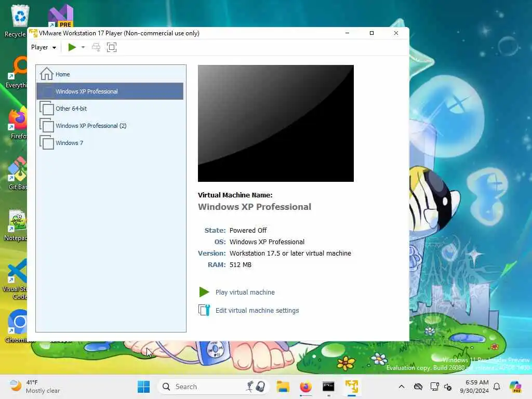The width and height of the screenshot is (532, 399).
Task: Open the clock showing 6:59 AM
Action: 474,387
